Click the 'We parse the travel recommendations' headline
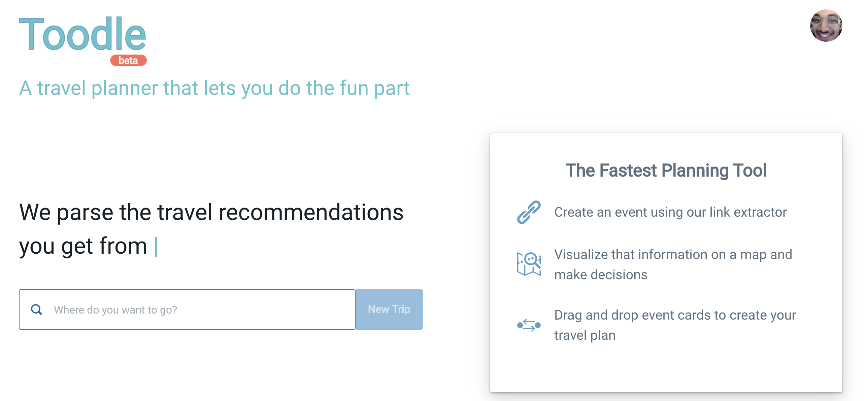The height and width of the screenshot is (401, 868). click(x=211, y=213)
